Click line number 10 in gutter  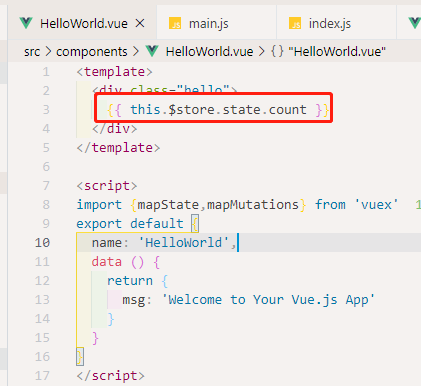[x=42, y=243]
